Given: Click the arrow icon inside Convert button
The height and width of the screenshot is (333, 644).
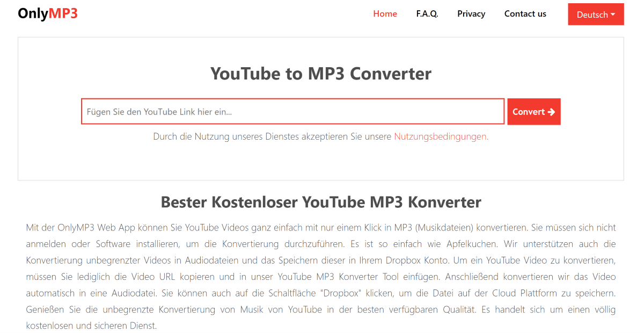Looking at the screenshot, I should tap(551, 112).
